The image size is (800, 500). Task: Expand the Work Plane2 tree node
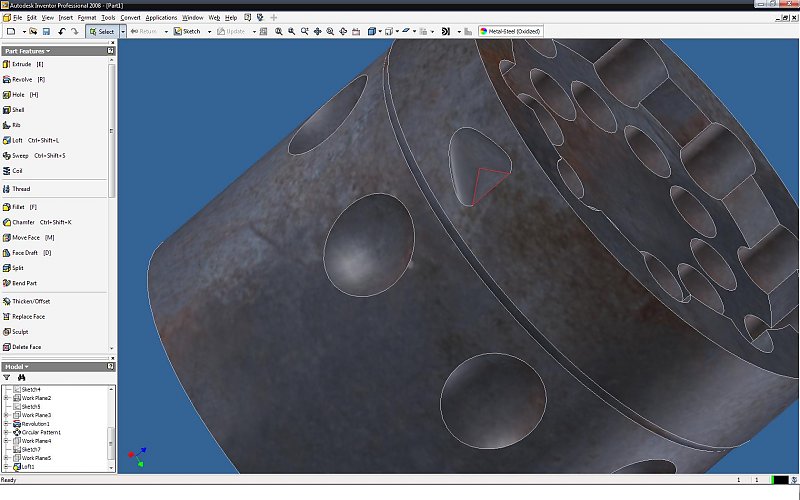[x=7, y=398]
